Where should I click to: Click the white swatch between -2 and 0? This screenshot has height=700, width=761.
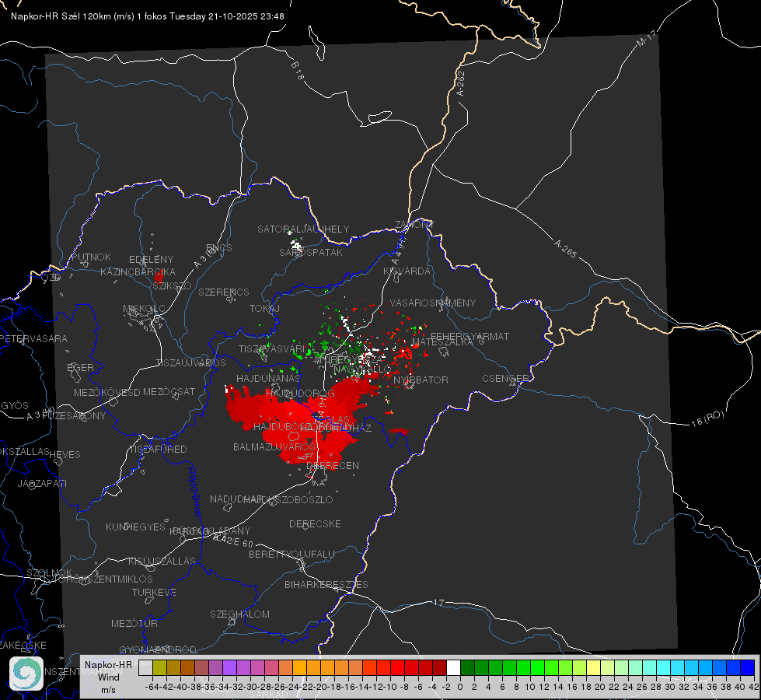453,668
